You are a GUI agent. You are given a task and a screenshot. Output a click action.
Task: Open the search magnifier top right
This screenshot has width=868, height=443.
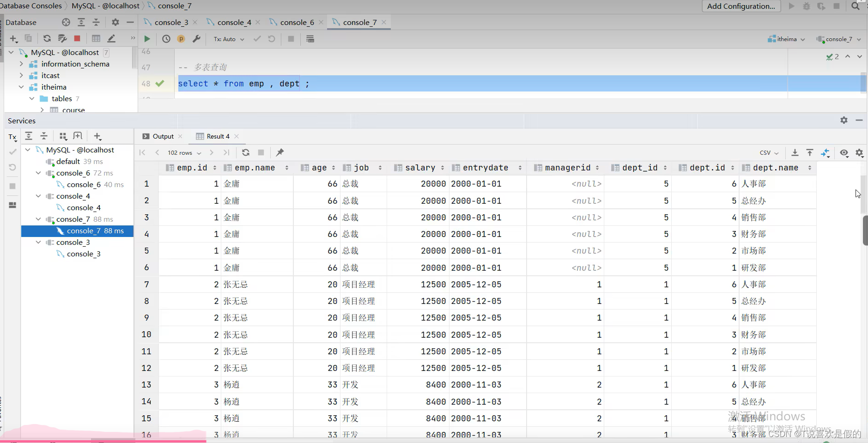pos(856,6)
